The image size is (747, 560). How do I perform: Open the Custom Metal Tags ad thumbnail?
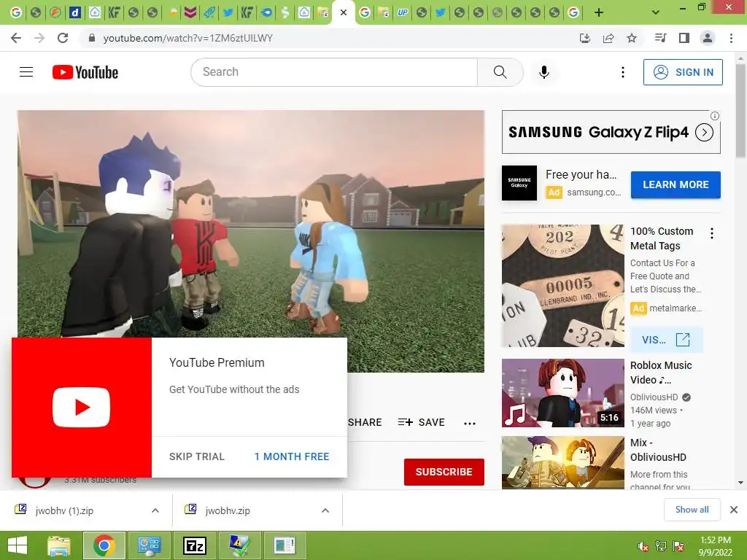click(562, 286)
